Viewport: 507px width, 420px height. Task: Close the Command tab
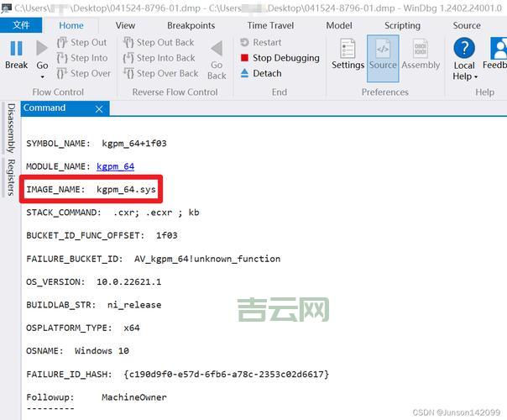(x=99, y=108)
